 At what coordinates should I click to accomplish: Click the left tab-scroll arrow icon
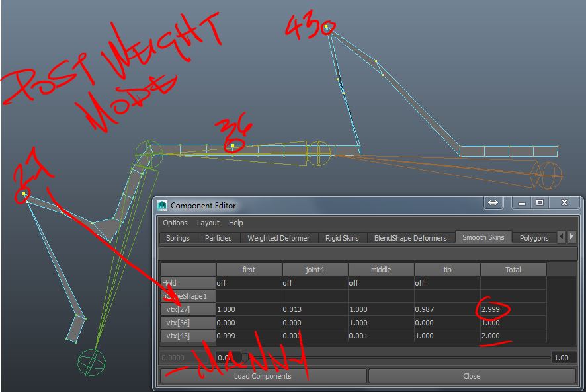click(x=562, y=237)
